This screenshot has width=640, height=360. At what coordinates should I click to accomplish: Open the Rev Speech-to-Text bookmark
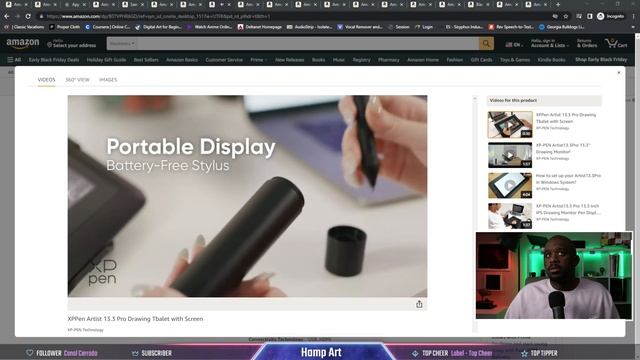point(511,27)
